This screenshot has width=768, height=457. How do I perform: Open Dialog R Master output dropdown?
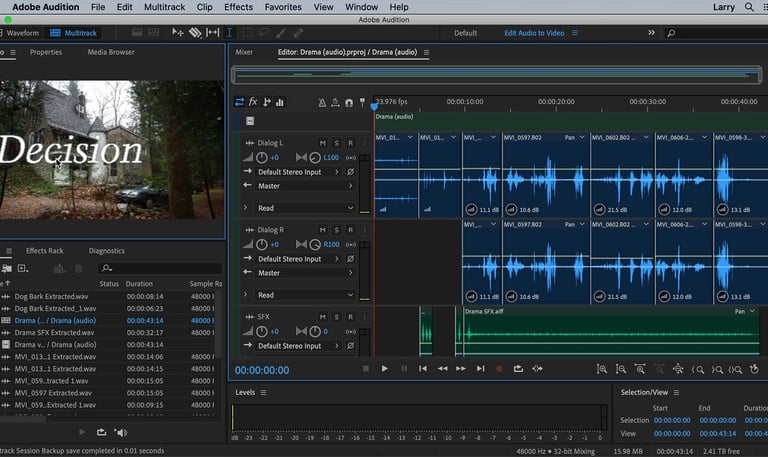click(305, 273)
